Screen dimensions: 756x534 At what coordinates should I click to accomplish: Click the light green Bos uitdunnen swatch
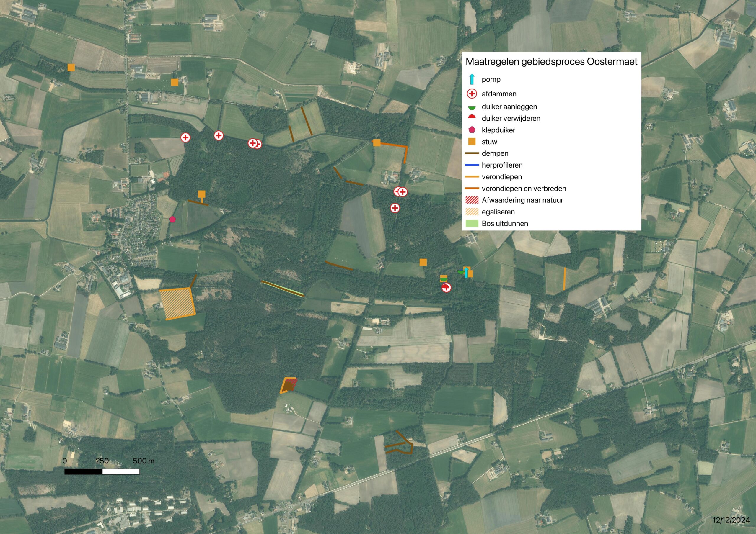click(472, 224)
